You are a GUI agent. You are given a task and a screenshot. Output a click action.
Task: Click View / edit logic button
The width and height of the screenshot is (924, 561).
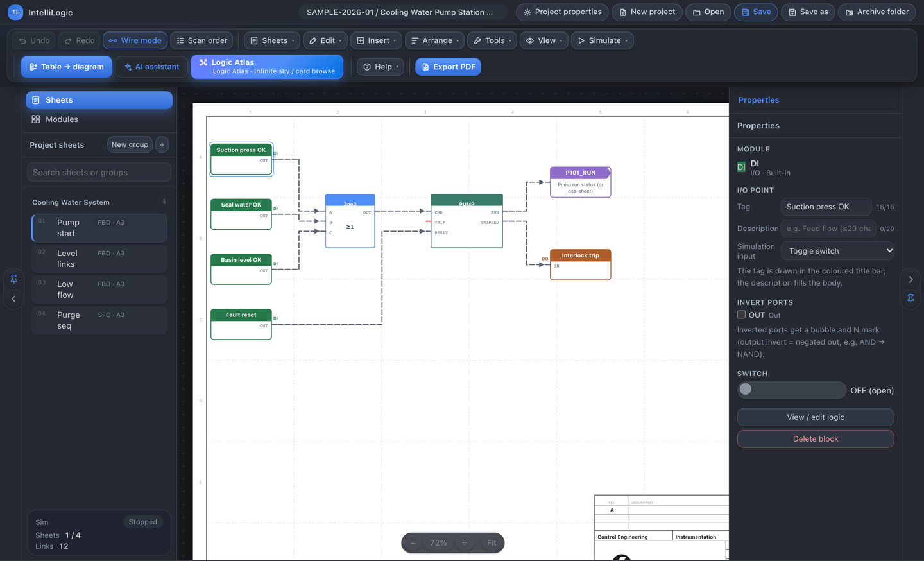tap(816, 417)
